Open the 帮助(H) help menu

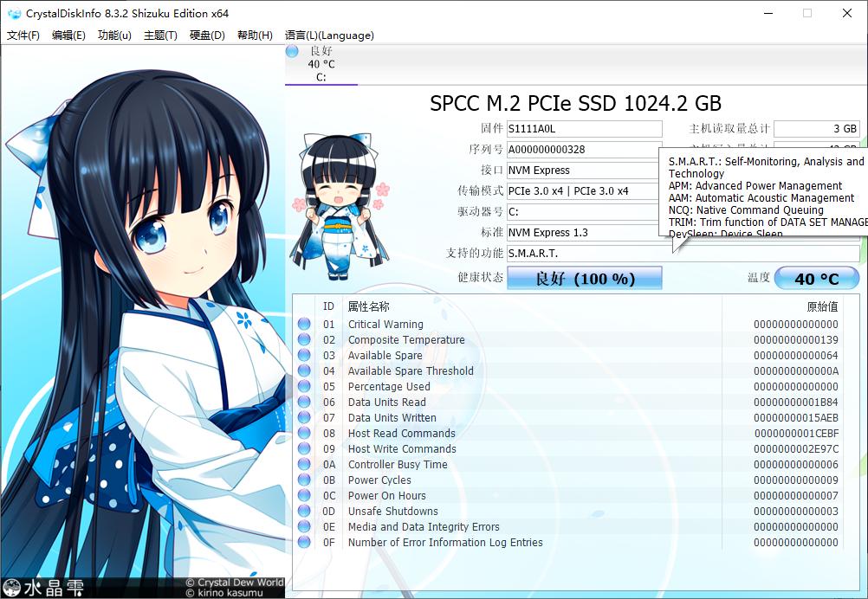pos(255,35)
